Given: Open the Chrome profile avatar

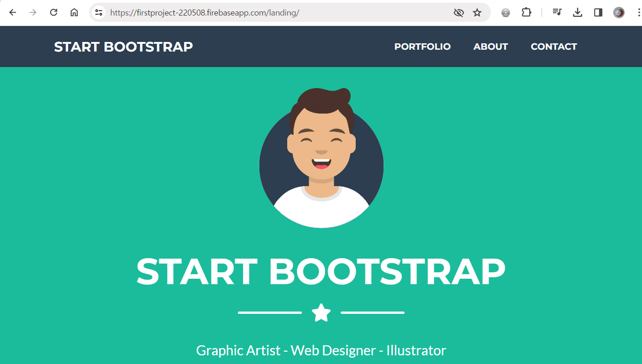Looking at the screenshot, I should (x=619, y=13).
